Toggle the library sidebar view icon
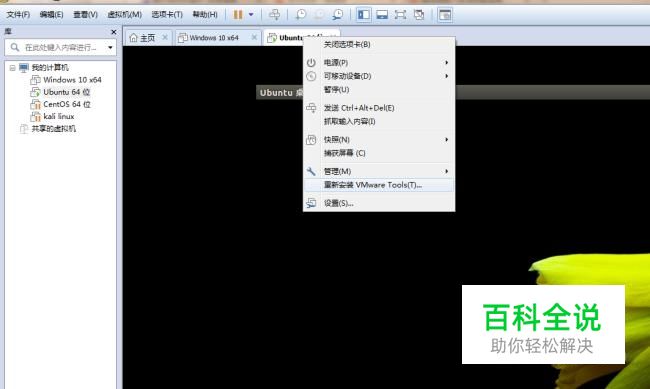 364,15
